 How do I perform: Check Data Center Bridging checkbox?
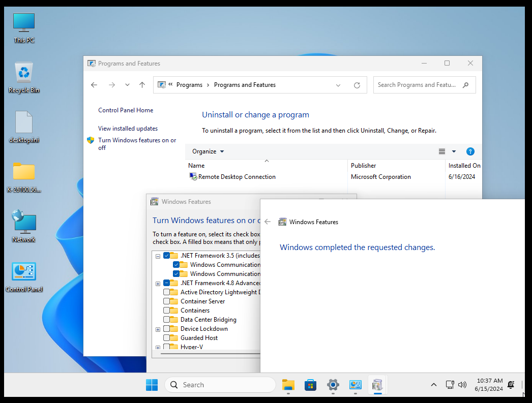[167, 319]
